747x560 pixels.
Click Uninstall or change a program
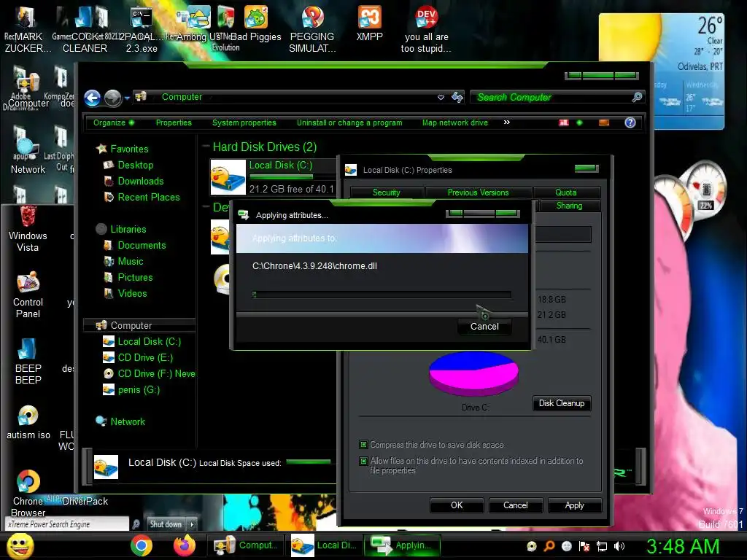[x=349, y=122]
